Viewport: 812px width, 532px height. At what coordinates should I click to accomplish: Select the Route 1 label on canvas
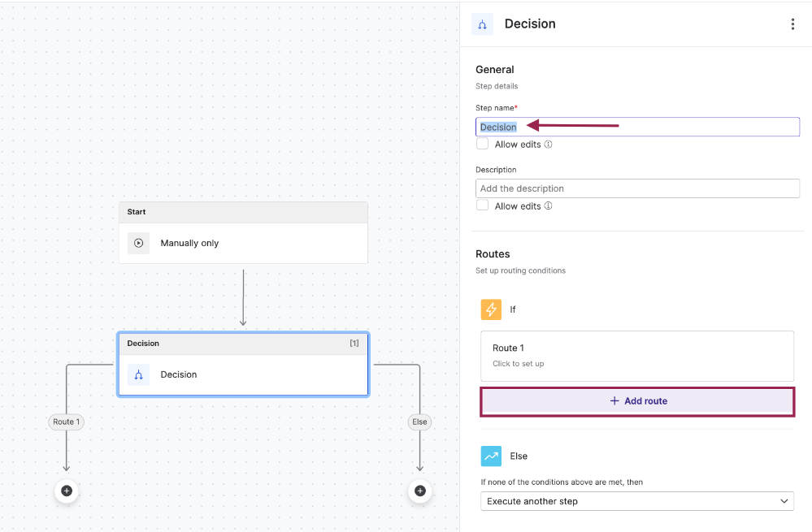point(67,422)
